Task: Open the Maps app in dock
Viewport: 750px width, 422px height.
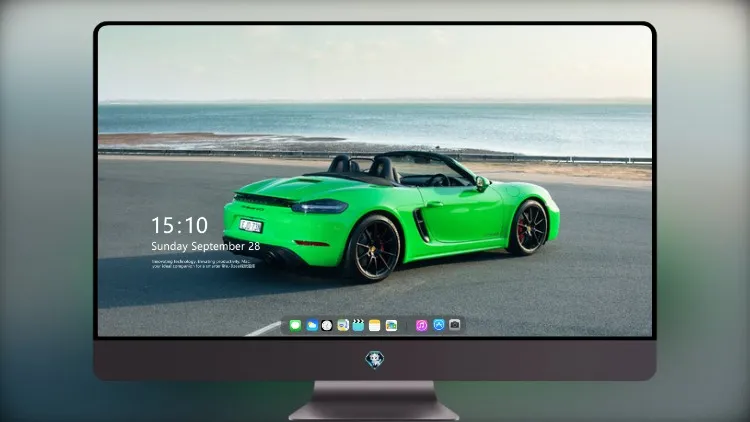Action: [x=343, y=325]
